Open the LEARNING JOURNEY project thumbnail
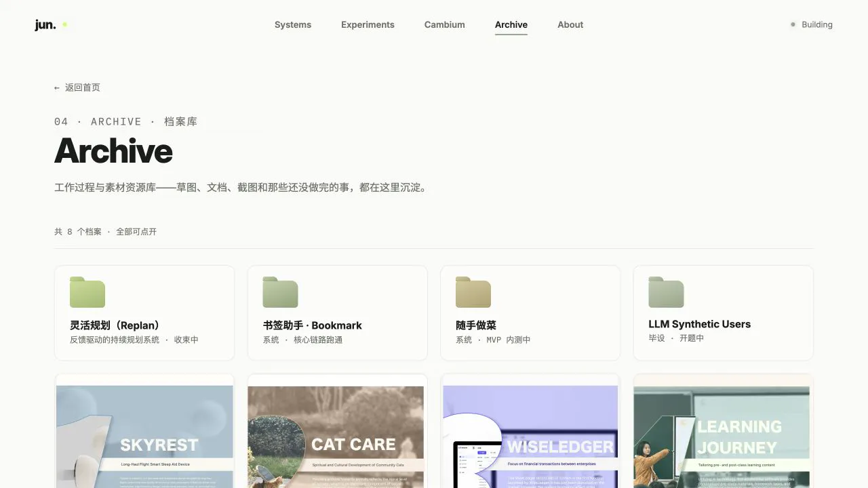Image resolution: width=868 pixels, height=488 pixels. coord(723,431)
